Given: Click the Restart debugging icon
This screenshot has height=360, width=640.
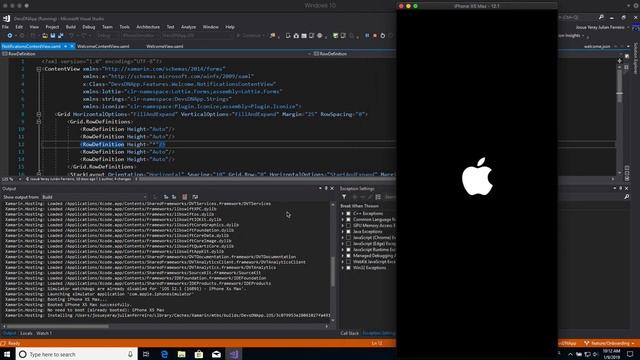Looking at the screenshot, I should point(382,36).
